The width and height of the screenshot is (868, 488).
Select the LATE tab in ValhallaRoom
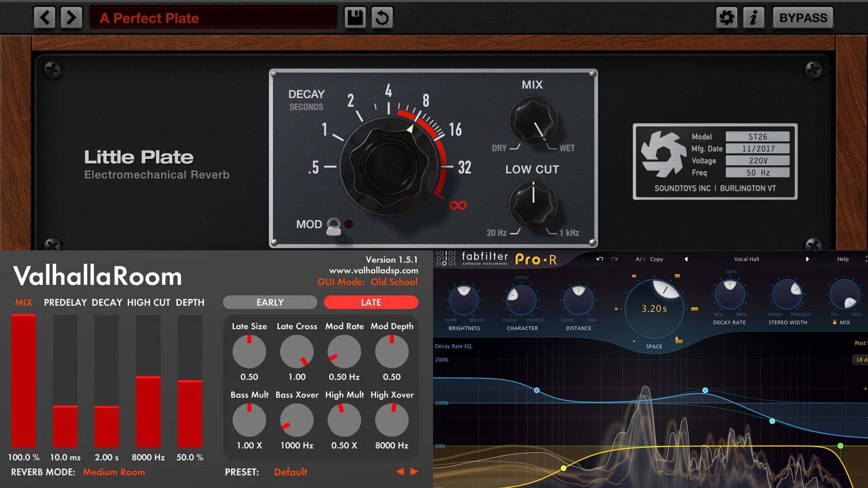click(x=371, y=302)
